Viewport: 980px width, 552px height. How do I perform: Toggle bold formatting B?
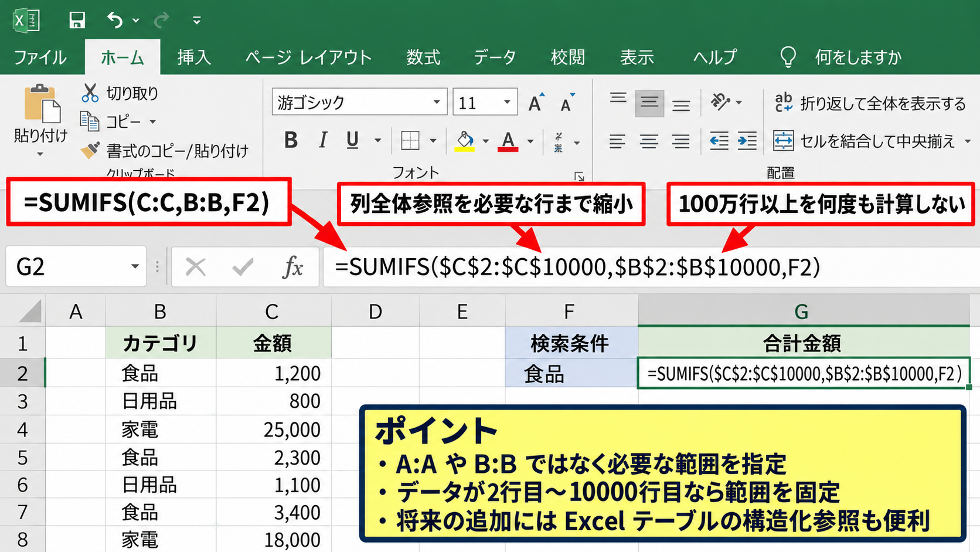click(291, 140)
